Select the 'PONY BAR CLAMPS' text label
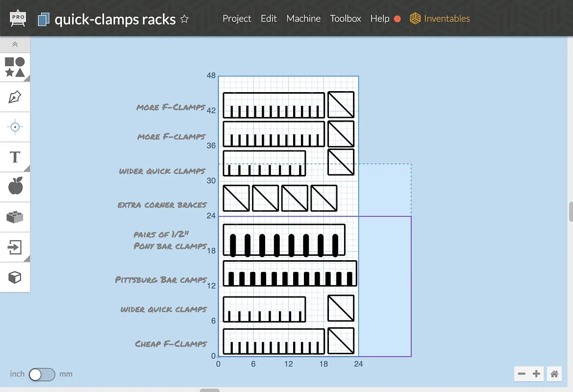 (x=170, y=246)
